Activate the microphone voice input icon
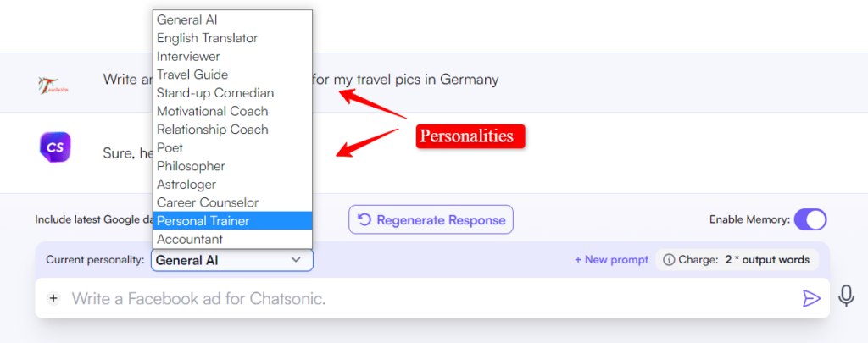 pos(845,296)
